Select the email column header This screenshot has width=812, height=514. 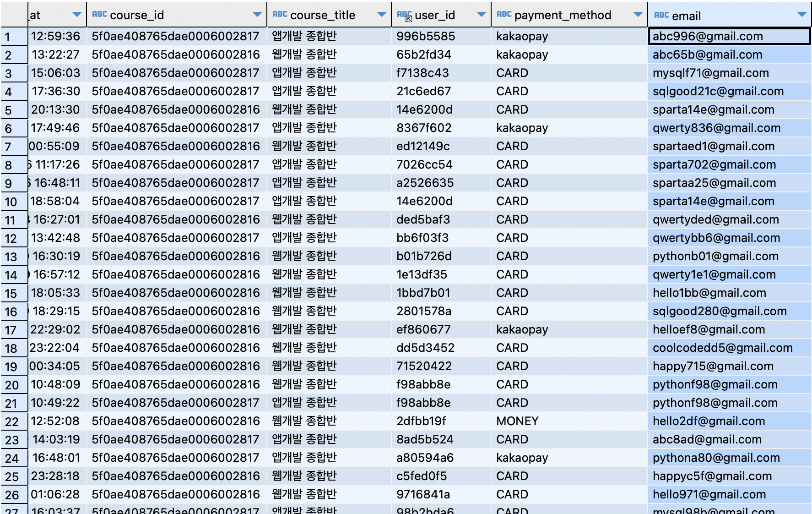730,15
